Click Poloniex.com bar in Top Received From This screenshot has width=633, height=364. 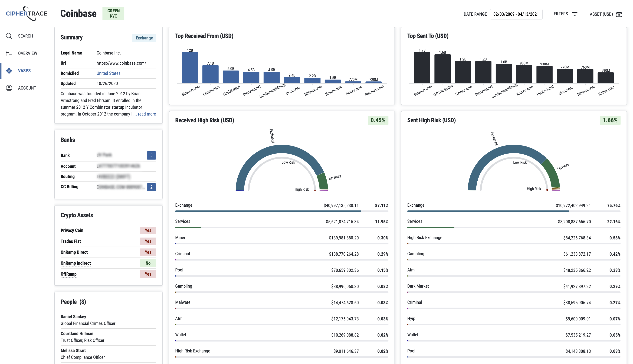(x=374, y=82)
